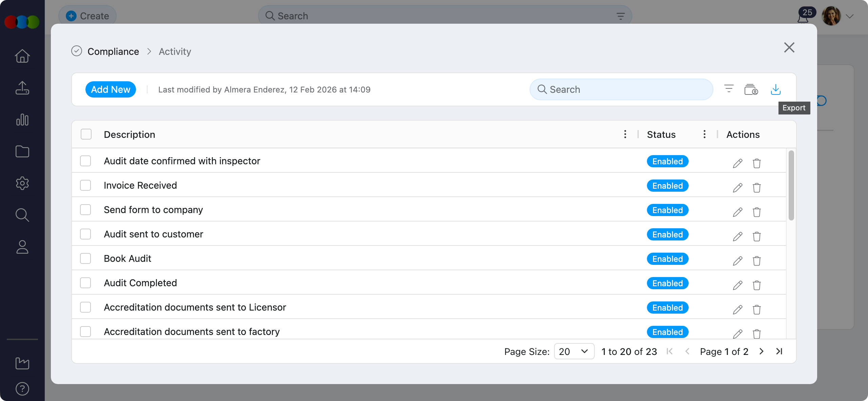
Task: Open Home from the sidebar
Action: pyautogui.click(x=22, y=56)
